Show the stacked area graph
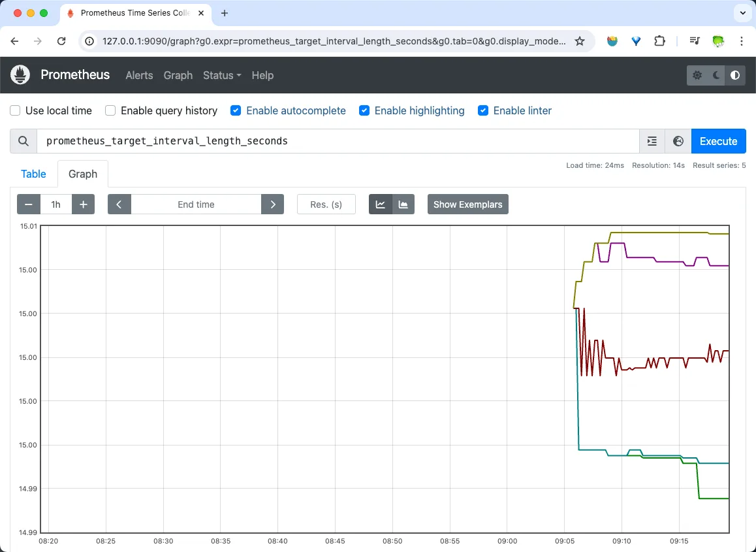The image size is (756, 552). pyautogui.click(x=403, y=204)
